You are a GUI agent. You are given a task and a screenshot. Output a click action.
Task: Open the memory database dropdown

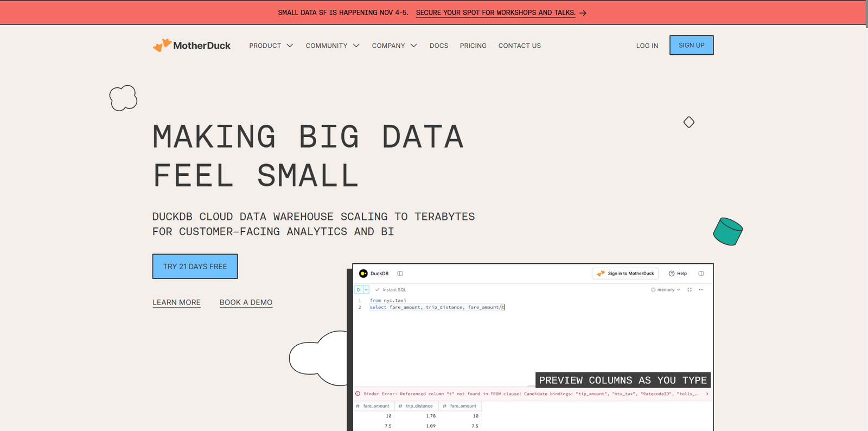666,290
